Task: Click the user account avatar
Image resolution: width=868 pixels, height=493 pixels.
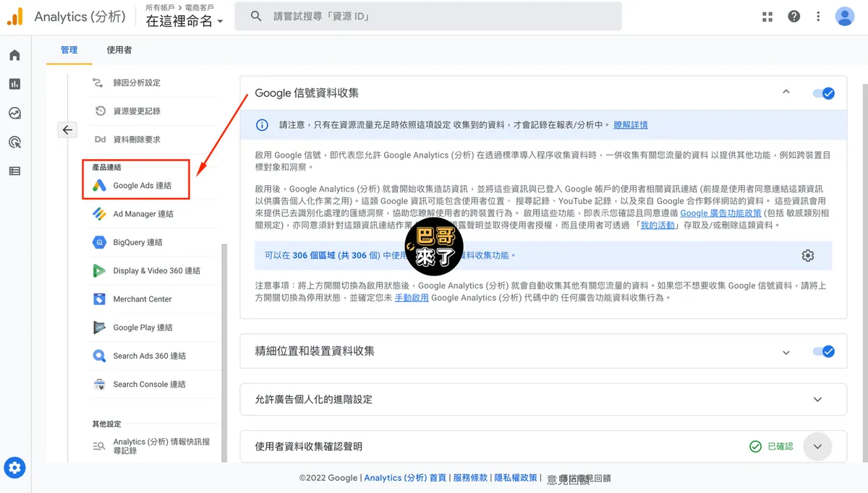Action: 844,17
